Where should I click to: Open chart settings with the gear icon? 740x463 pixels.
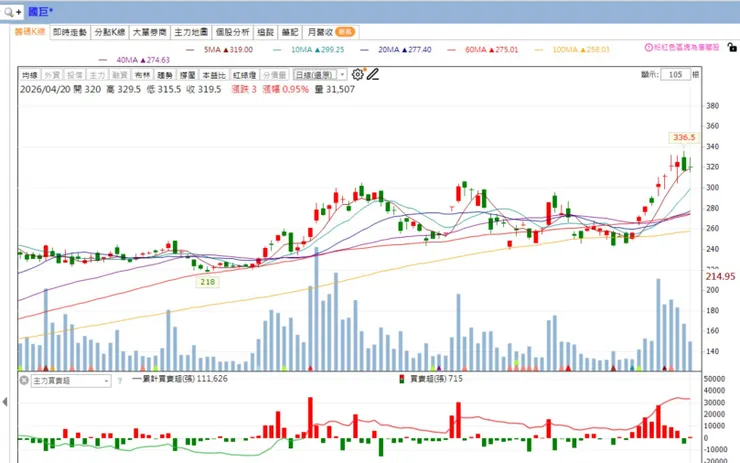point(358,74)
